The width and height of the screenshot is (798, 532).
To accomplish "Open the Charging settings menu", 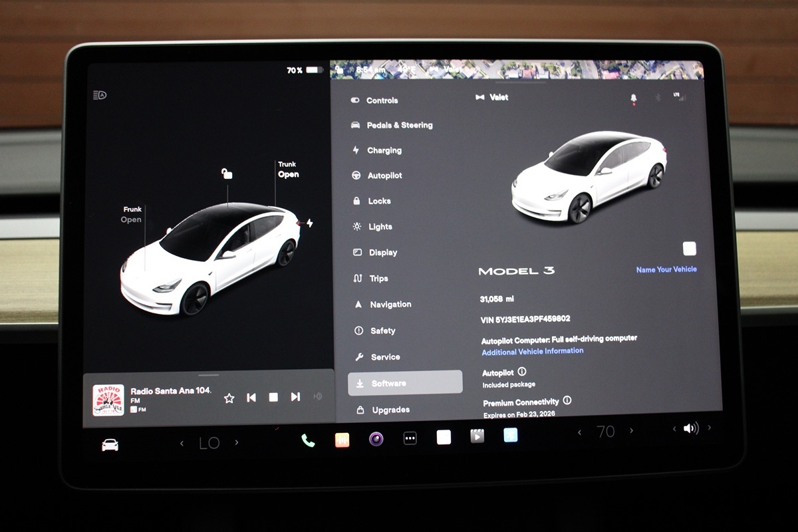I will [384, 150].
